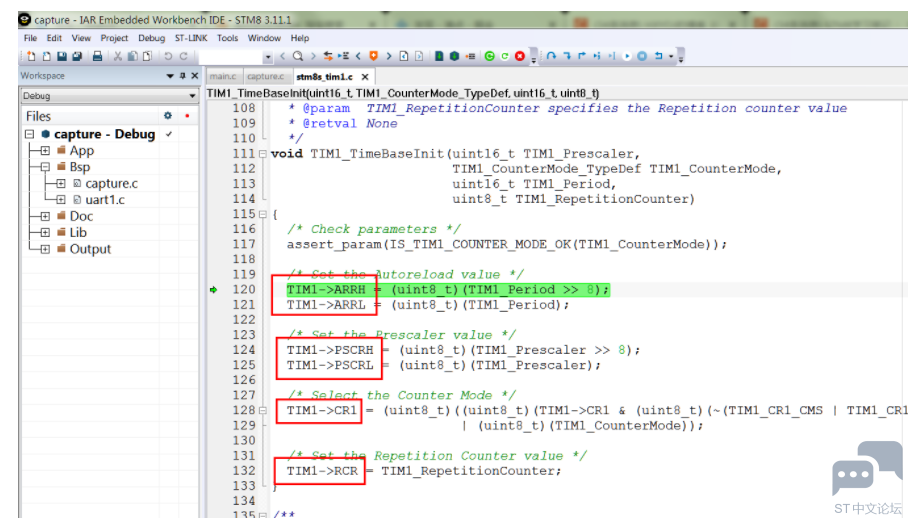Open the Workspace panel menu arrow

[170, 76]
